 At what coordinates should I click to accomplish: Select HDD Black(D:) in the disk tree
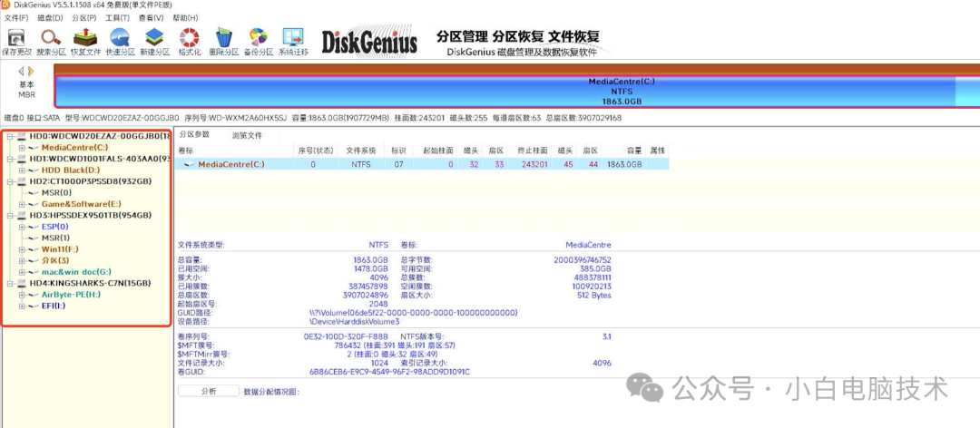pyautogui.click(x=71, y=170)
